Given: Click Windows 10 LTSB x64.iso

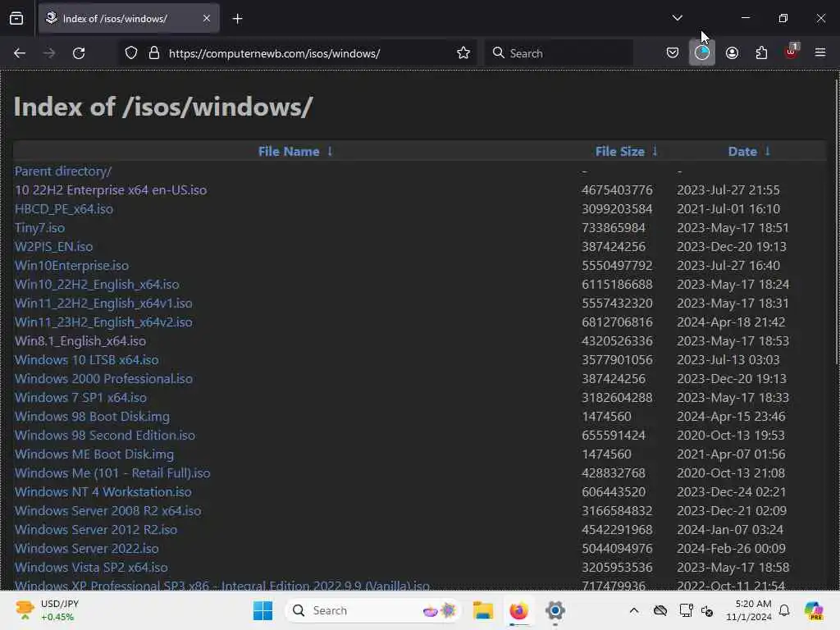Looking at the screenshot, I should coord(87,360).
